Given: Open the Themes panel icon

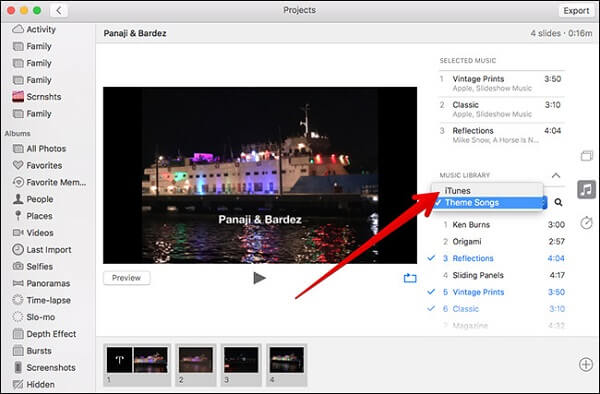Looking at the screenshot, I should coord(587,156).
